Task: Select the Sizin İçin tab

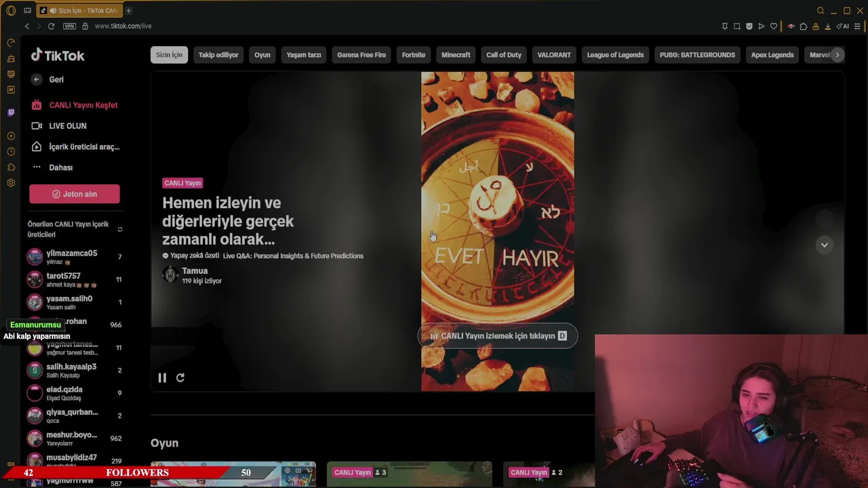Action: [x=169, y=55]
